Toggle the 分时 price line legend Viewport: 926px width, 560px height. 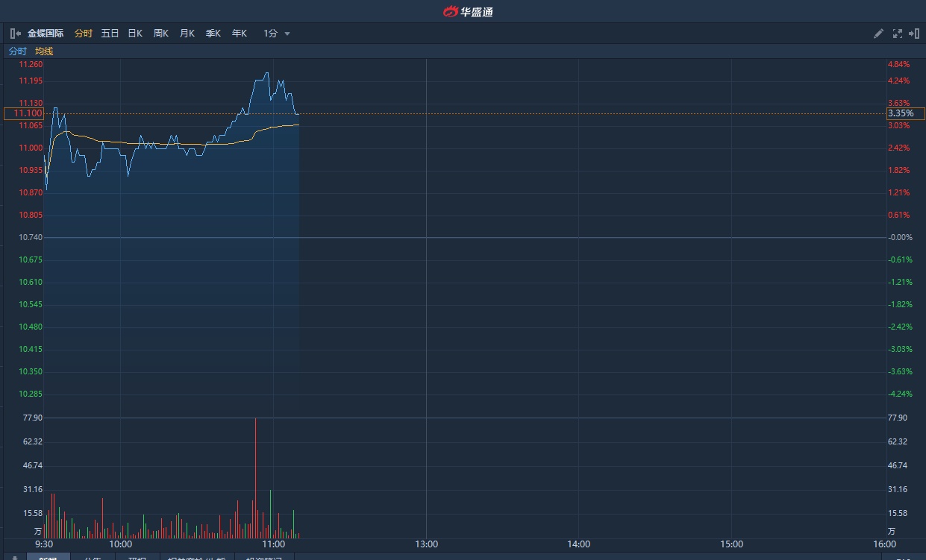(x=17, y=51)
